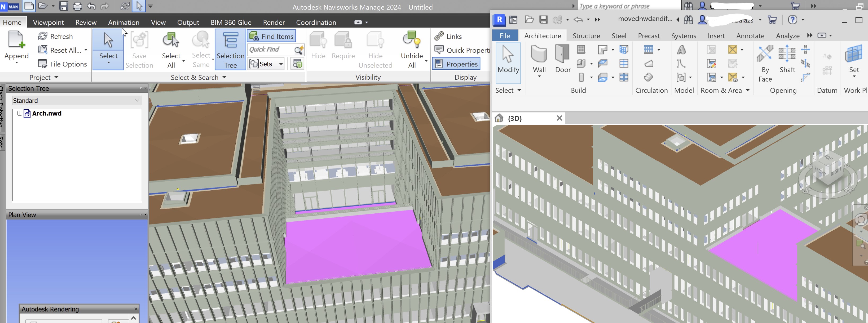Click the Unhide All icon
The width and height of the screenshot is (868, 323).
pyautogui.click(x=411, y=40)
